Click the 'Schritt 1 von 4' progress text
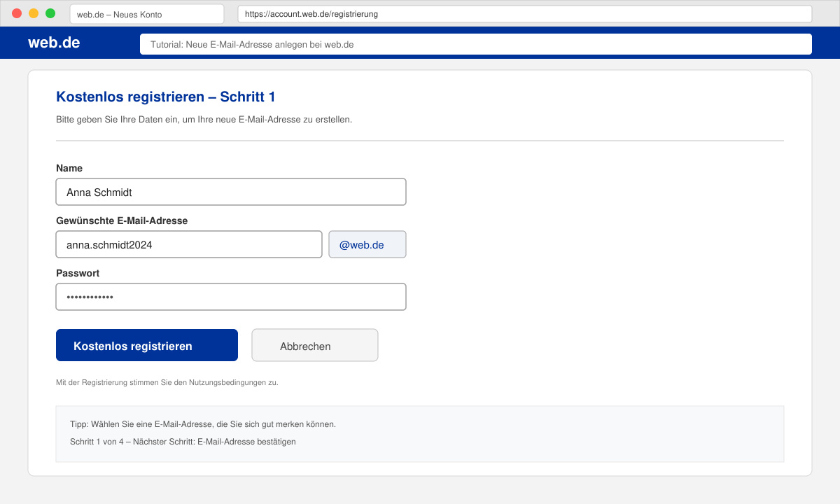 click(183, 442)
